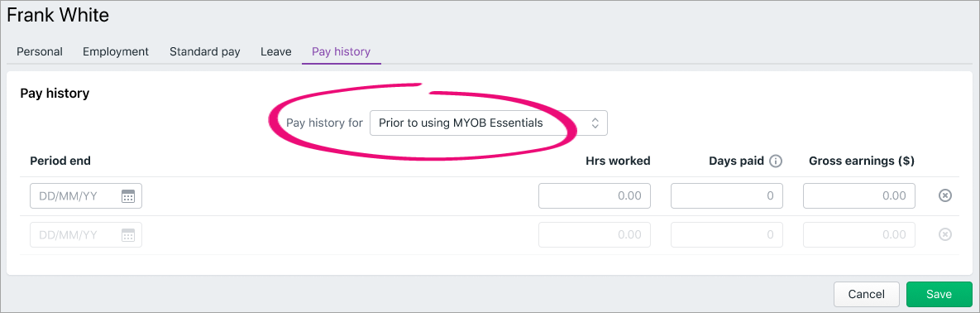The width and height of the screenshot is (980, 313).
Task: Open calendar picker in second Period end row
Action: click(128, 235)
